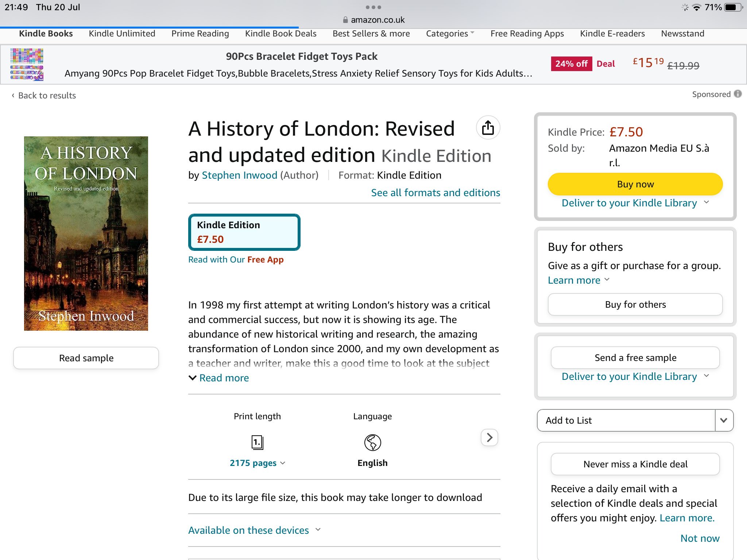747x560 pixels.
Task: Tap the amazon.co.uk address bar
Action: point(373,20)
